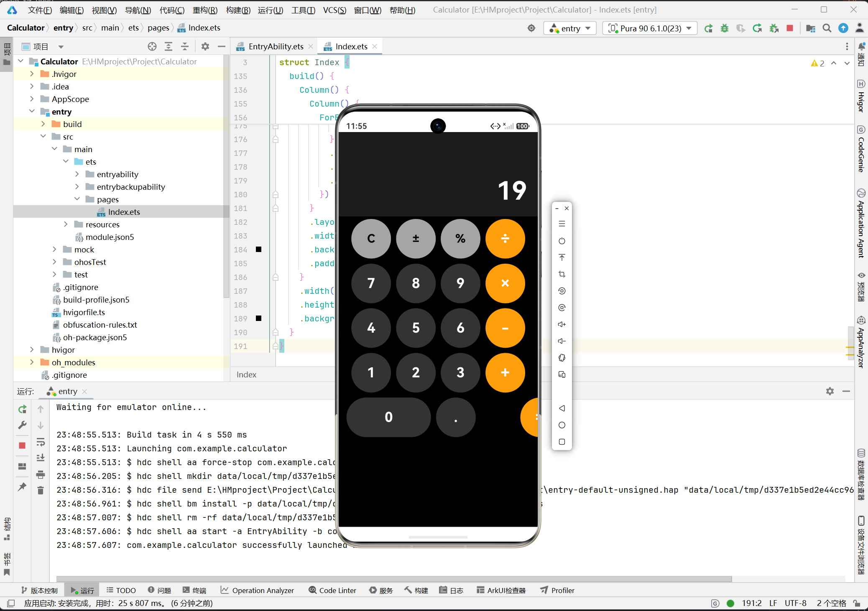Click the color swatch on line 189
The width and height of the screenshot is (868, 611).
pyautogui.click(x=258, y=318)
